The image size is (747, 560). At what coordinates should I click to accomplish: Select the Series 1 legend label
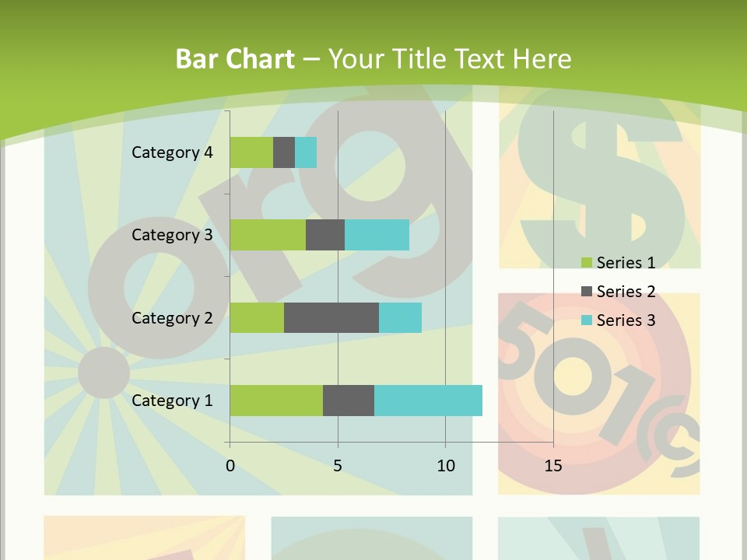pos(626,263)
